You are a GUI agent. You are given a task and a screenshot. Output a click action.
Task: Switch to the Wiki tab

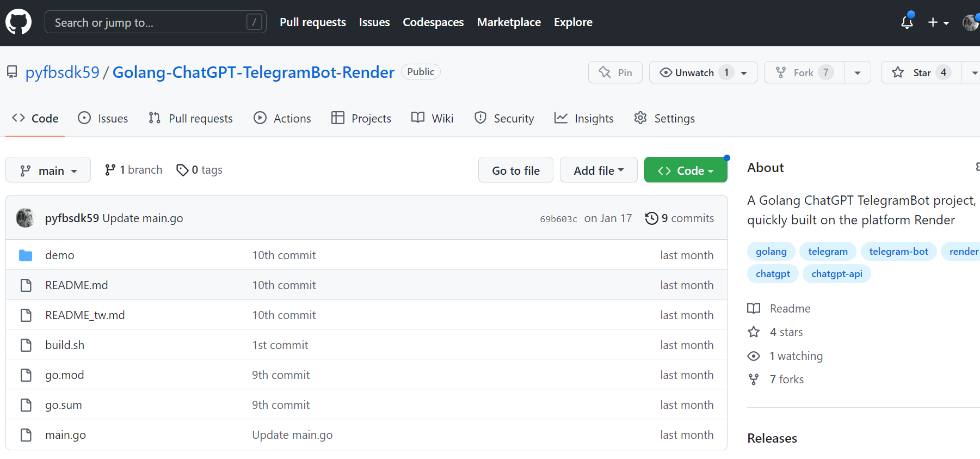[433, 118]
